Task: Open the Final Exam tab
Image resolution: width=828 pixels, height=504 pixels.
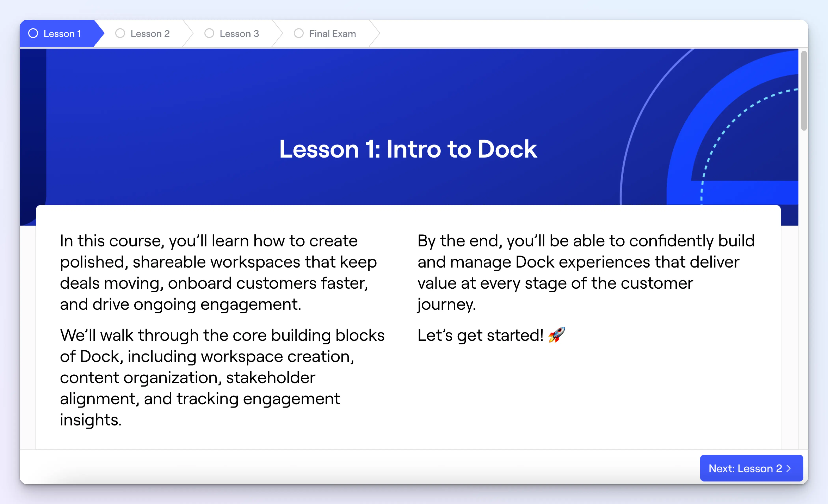Action: (x=332, y=34)
